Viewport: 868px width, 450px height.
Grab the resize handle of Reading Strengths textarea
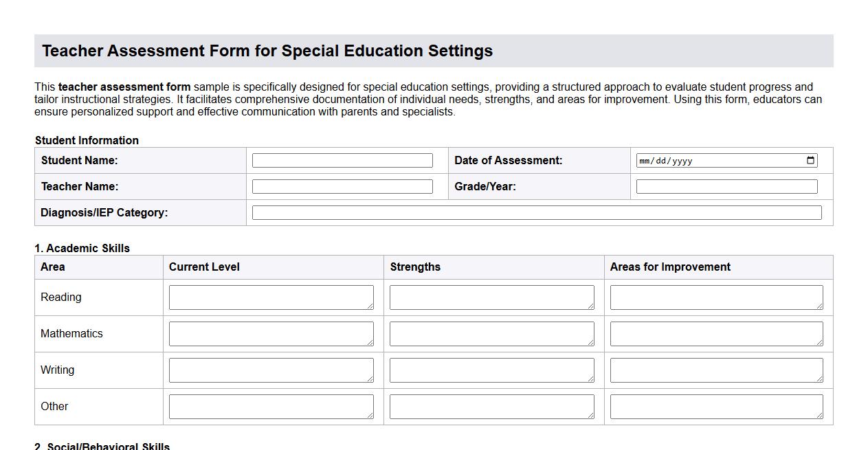(591, 306)
